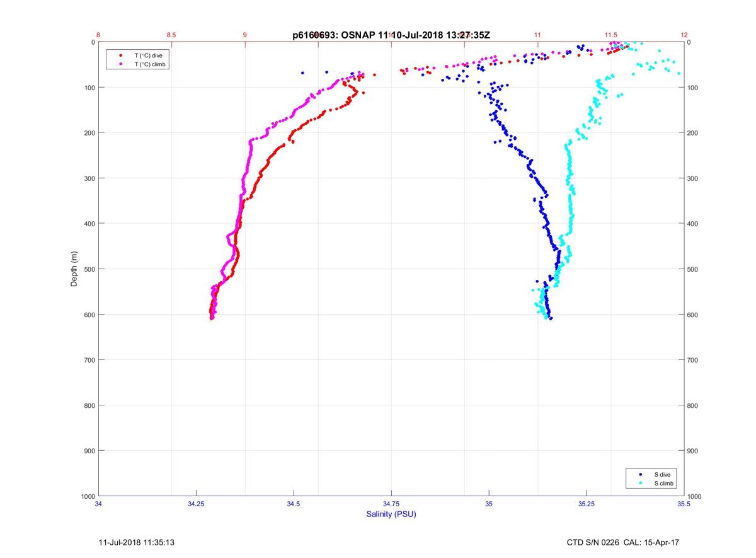Click the 800 depth tick on left axis
Viewport: 756px width, 558px height.
tap(89, 405)
